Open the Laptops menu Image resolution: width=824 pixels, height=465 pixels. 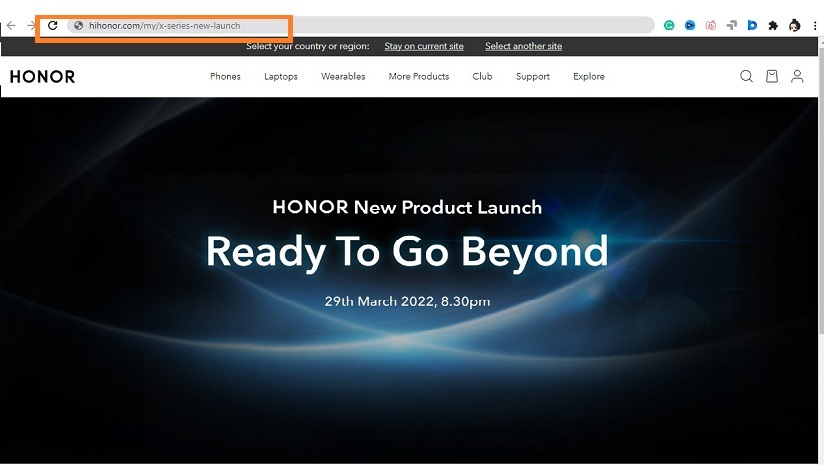(281, 76)
